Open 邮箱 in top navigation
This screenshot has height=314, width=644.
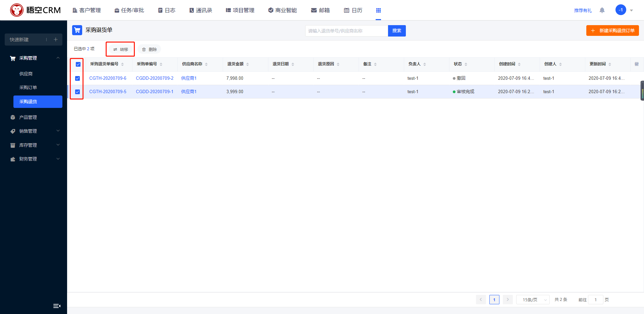(320, 10)
